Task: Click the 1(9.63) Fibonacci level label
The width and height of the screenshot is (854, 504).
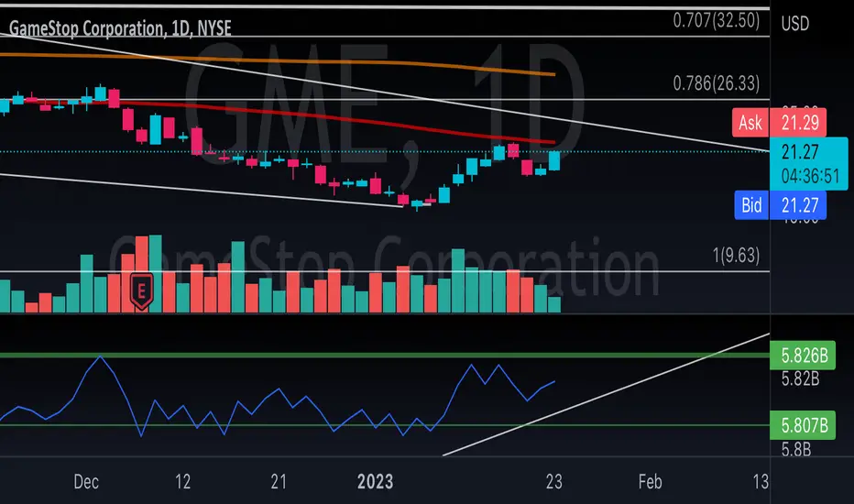Action: point(736,255)
